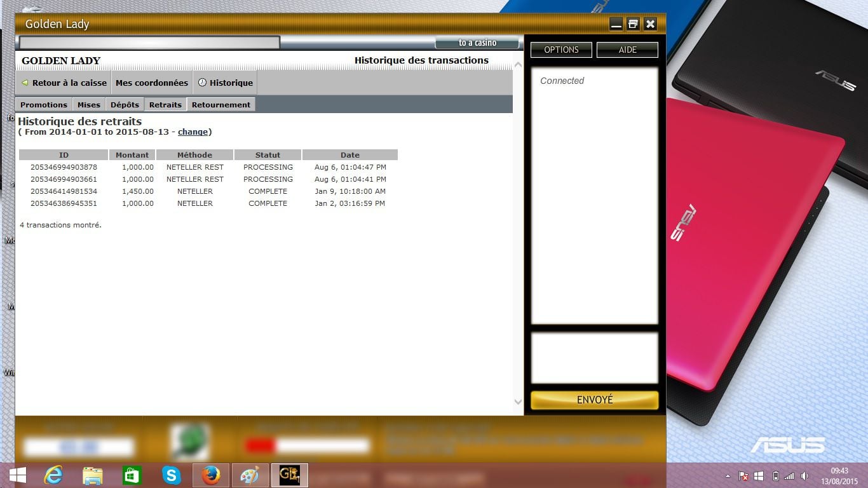Launch Internet Explorer from the taskbar
Screen dimensions: 868x488
(x=53, y=475)
